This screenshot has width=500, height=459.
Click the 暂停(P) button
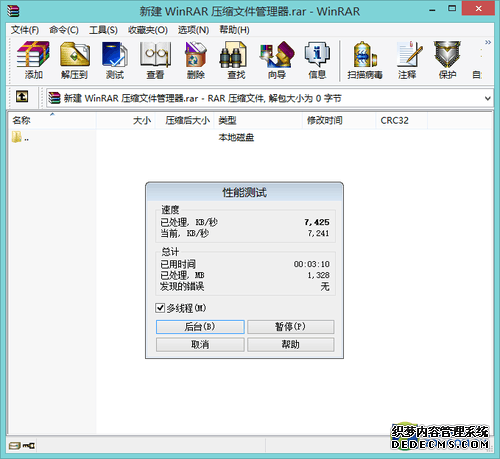[x=290, y=327]
